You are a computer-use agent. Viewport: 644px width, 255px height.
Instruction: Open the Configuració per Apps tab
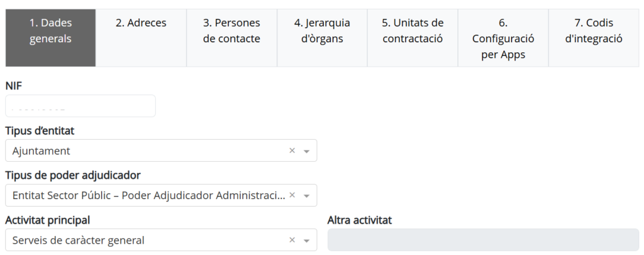(x=503, y=38)
